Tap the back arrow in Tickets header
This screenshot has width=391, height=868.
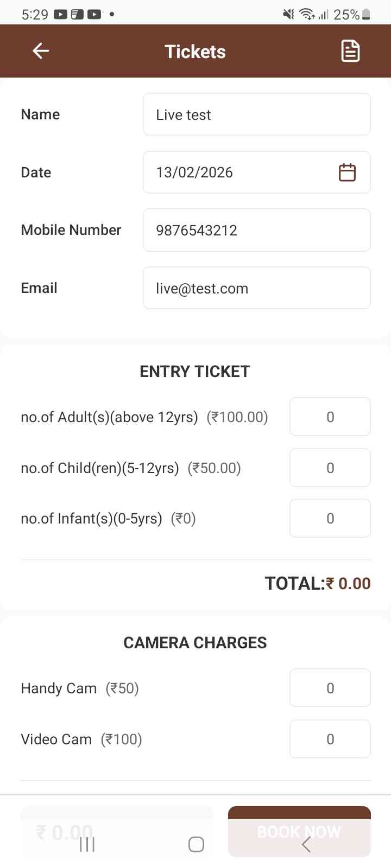(x=41, y=51)
